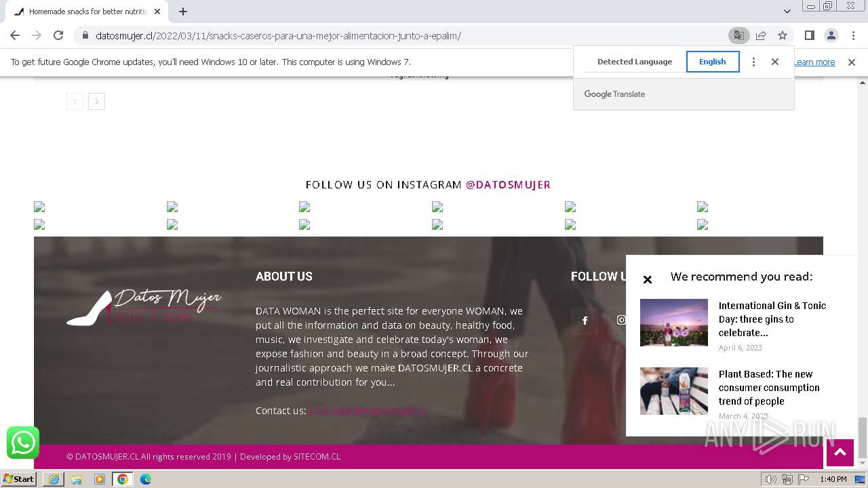Switch to Chrome in taskbar
Image resolution: width=868 pixels, height=488 pixels.
[x=123, y=479]
